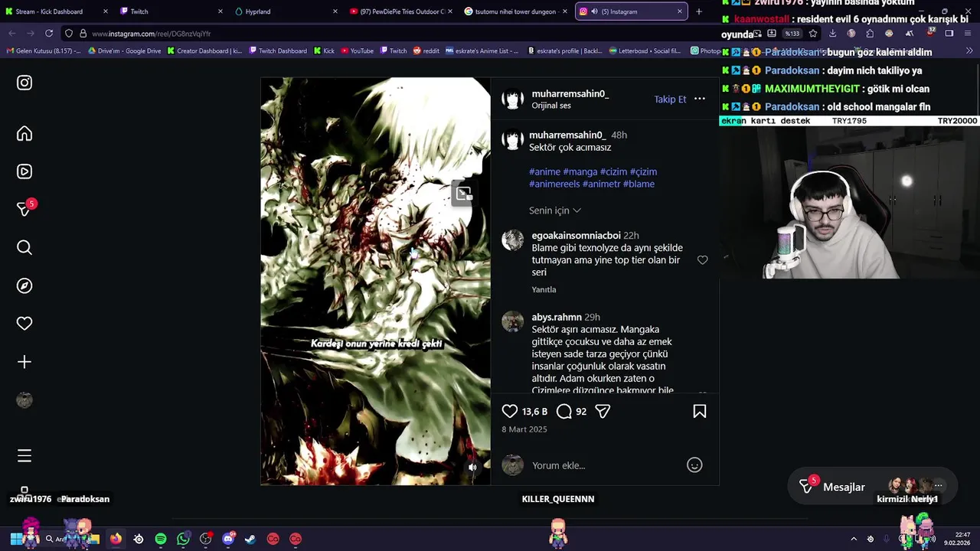Like the reel with heart next to 13,6 B
980x551 pixels.
pyautogui.click(x=510, y=412)
